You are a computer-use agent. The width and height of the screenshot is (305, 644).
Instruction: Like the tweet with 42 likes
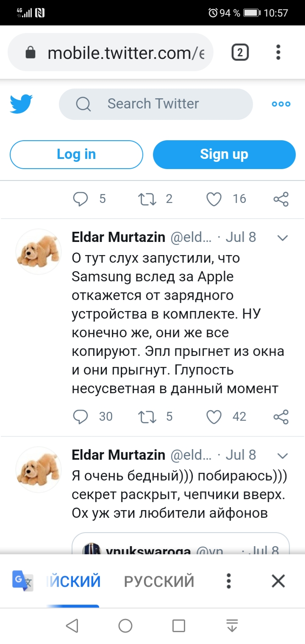coord(214,417)
